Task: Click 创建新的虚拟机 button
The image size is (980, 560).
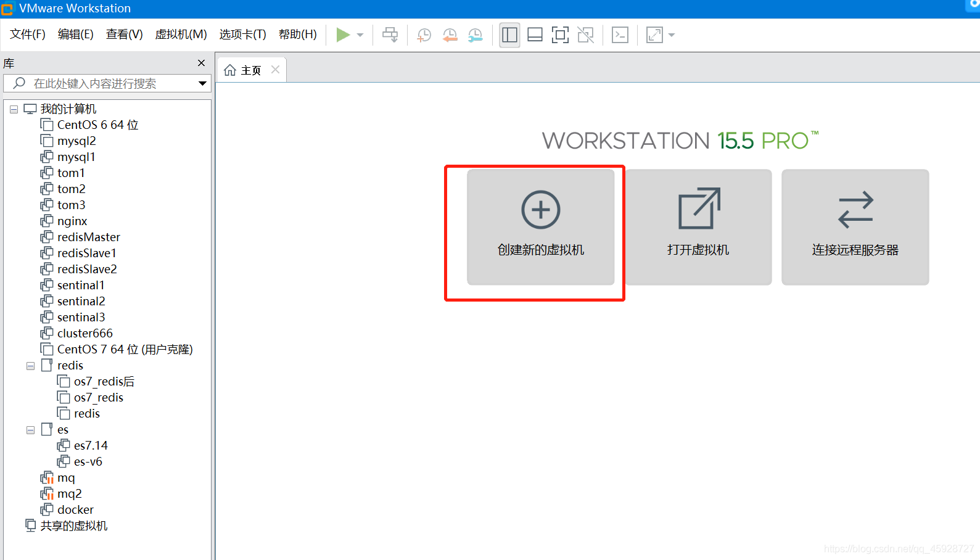Action: [x=540, y=226]
